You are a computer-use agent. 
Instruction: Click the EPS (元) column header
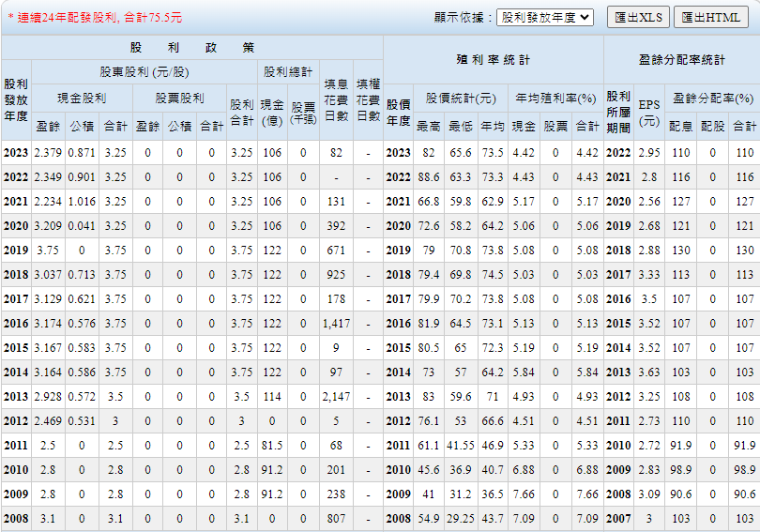[648, 112]
